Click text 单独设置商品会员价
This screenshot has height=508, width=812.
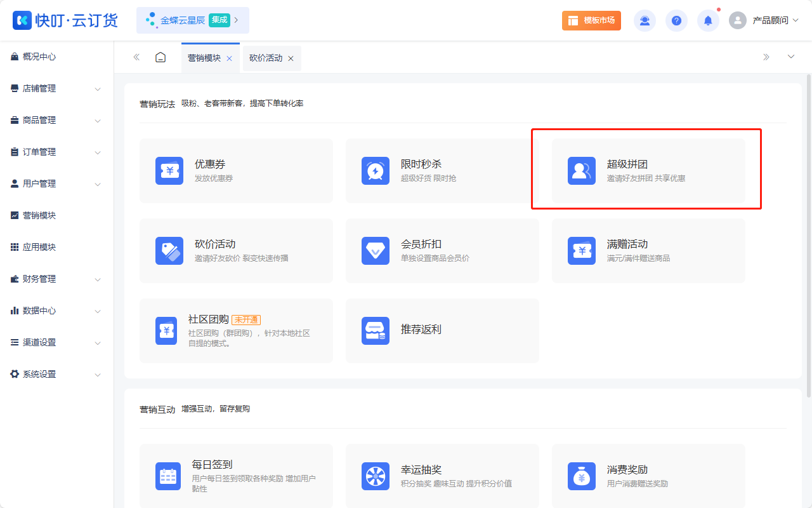[x=435, y=258]
